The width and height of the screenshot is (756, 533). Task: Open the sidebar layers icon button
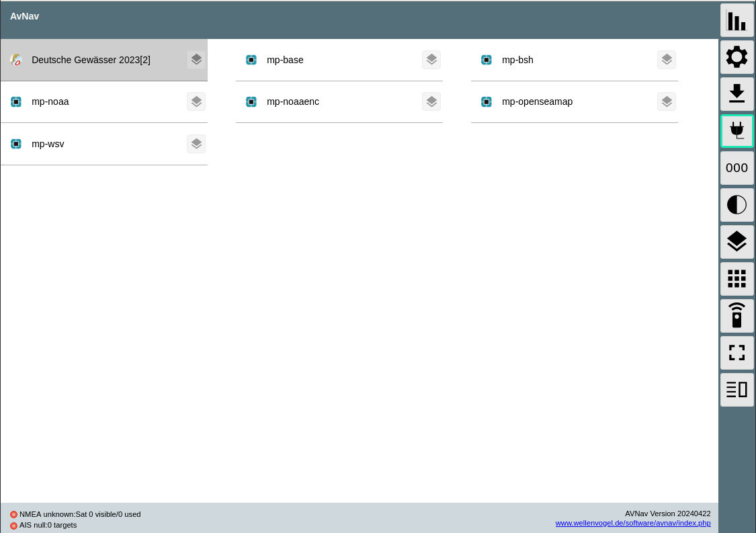(x=737, y=242)
